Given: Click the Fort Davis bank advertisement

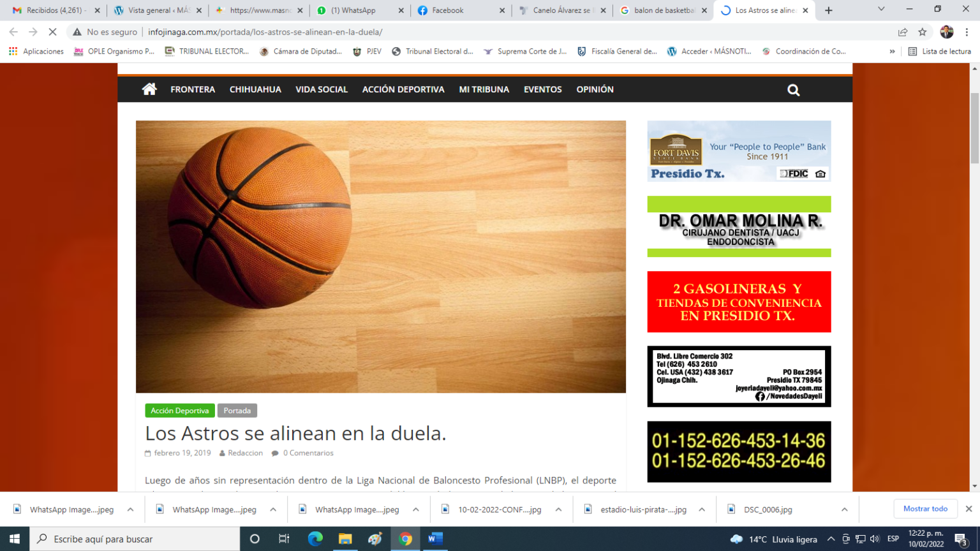Looking at the screenshot, I should [x=739, y=151].
